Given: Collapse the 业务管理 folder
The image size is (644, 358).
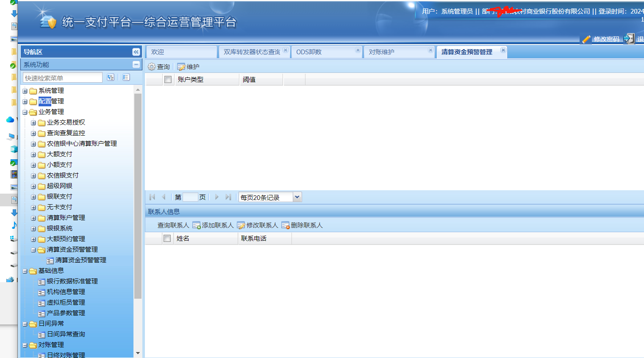Looking at the screenshot, I should tap(25, 112).
